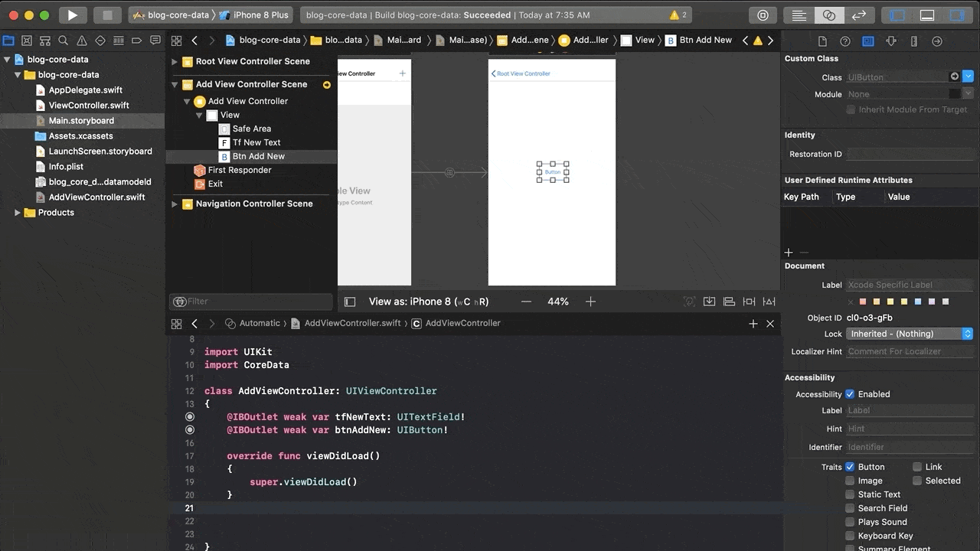980x551 pixels.
Task: Open the Class dropdown arrow
Action: (x=968, y=77)
